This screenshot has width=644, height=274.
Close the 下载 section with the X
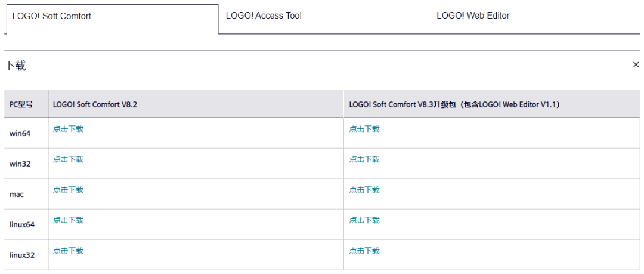[x=636, y=64]
